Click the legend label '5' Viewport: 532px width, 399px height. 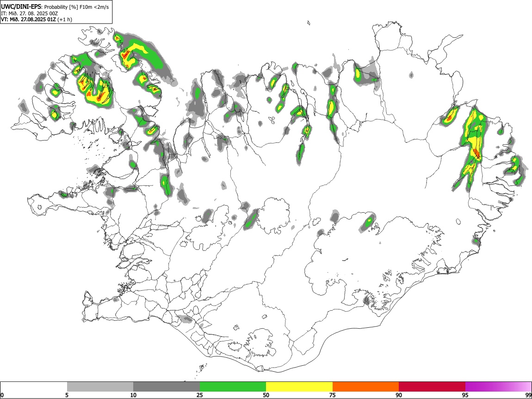click(67, 395)
